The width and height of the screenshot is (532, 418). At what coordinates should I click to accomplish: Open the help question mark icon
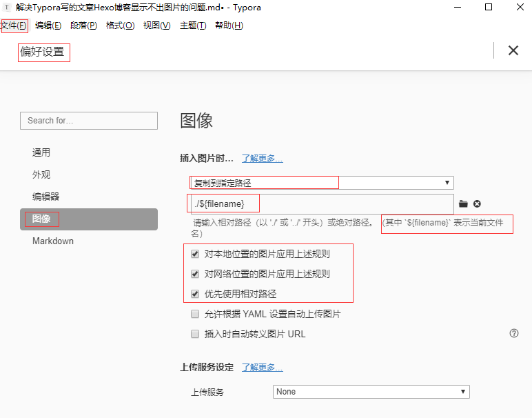[514, 333]
